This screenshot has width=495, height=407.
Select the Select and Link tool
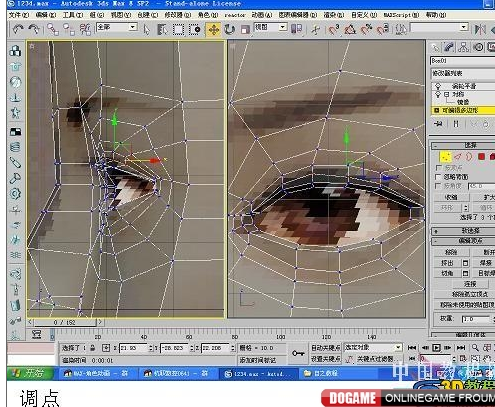pos(53,29)
